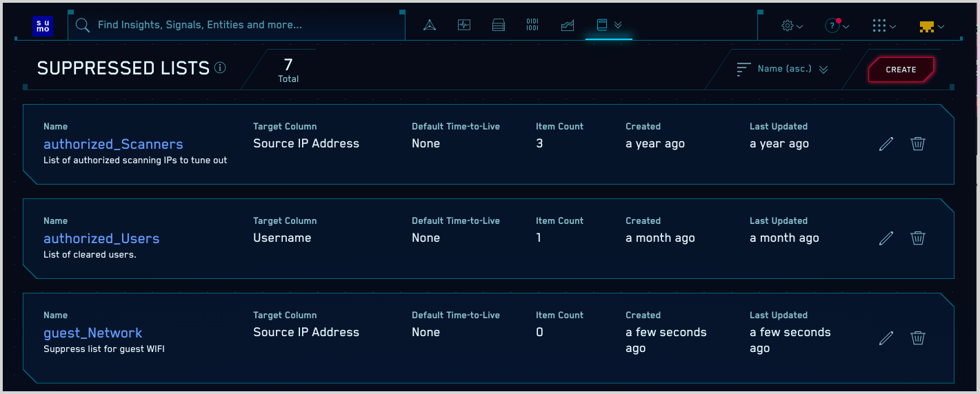Click the Sumo Logic logo
The height and width of the screenshot is (394, 980).
tap(43, 25)
